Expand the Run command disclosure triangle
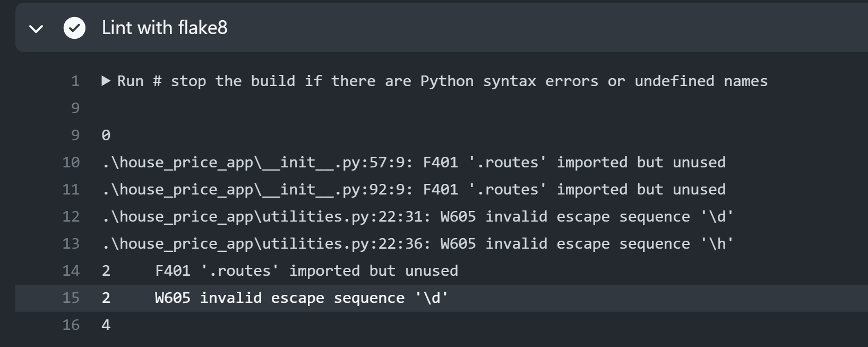This screenshot has height=347, width=868. pos(106,81)
